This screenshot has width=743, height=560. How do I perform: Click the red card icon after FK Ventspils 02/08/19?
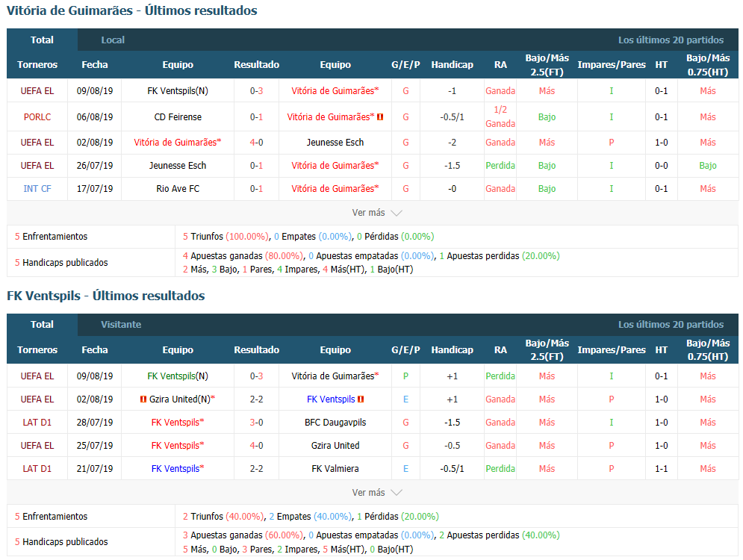click(361, 399)
